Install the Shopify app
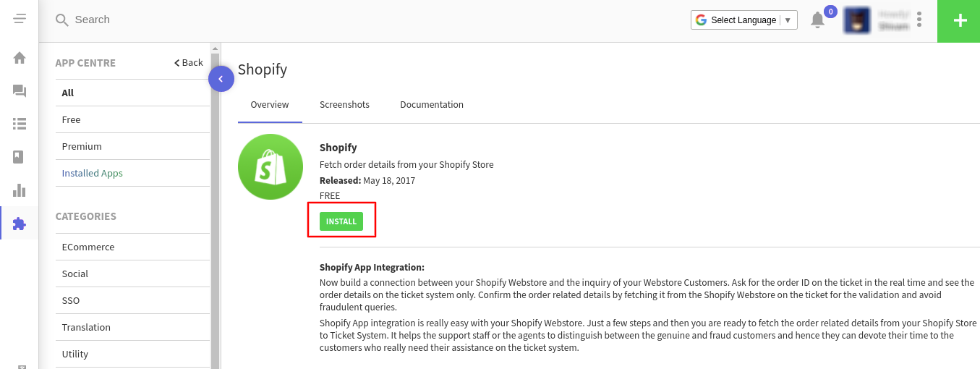The height and width of the screenshot is (369, 980). [341, 221]
